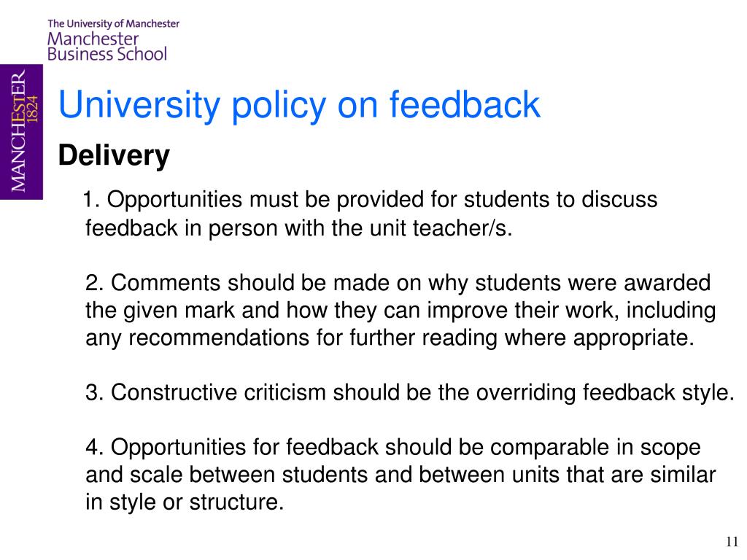Click the line 'the given mark and how they can improve'
Image resolution: width=747 pixels, height=560 pixels.
pos(400,311)
